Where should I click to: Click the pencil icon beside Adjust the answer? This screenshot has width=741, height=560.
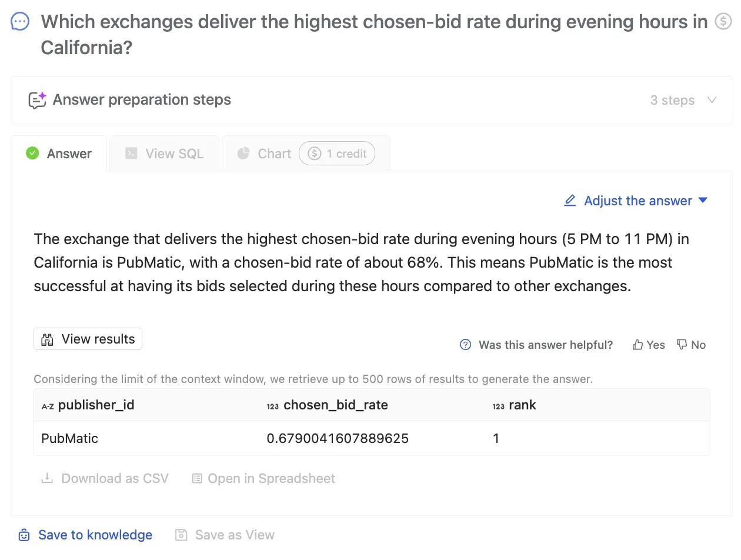(x=570, y=201)
